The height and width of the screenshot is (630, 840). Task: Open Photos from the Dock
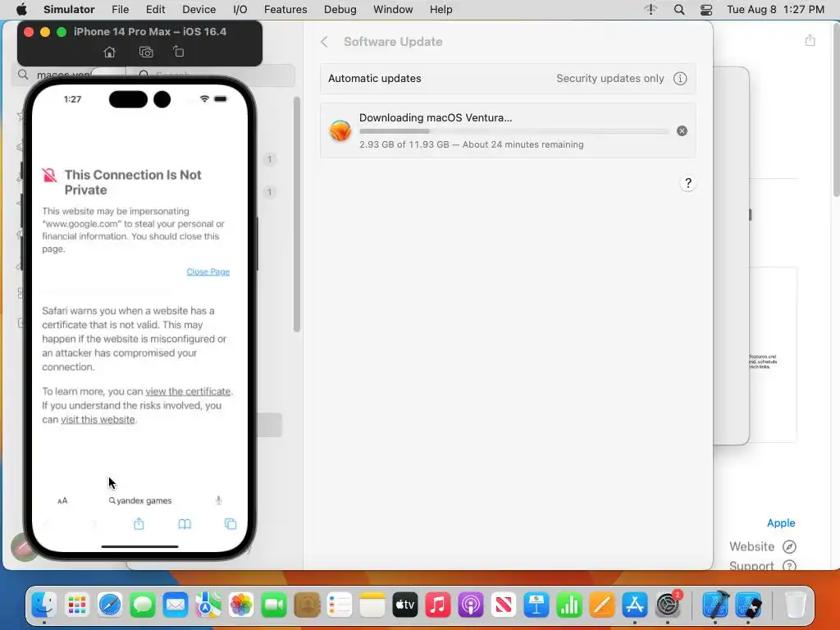(x=241, y=605)
